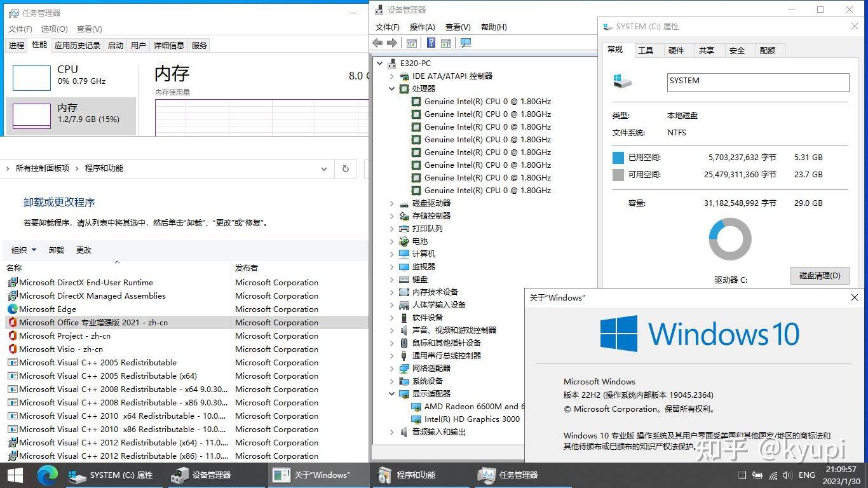Click the scan for hardware changes monitor icon

pos(466,43)
